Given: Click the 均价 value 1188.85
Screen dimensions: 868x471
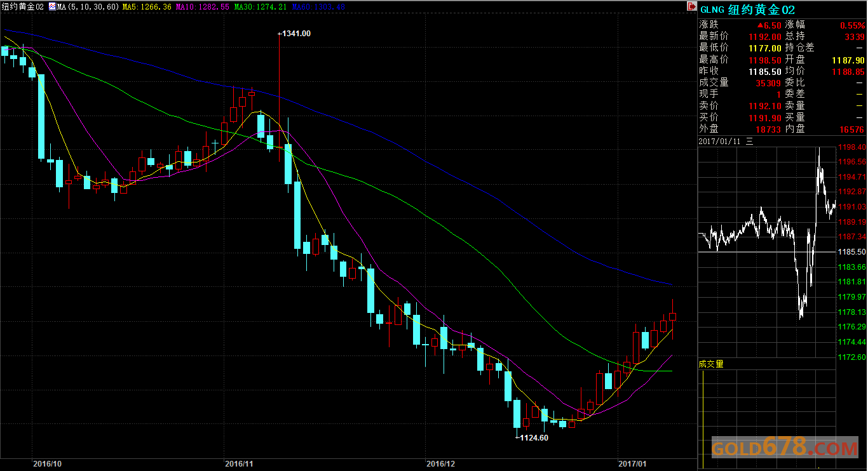Looking at the screenshot, I should [x=849, y=71].
